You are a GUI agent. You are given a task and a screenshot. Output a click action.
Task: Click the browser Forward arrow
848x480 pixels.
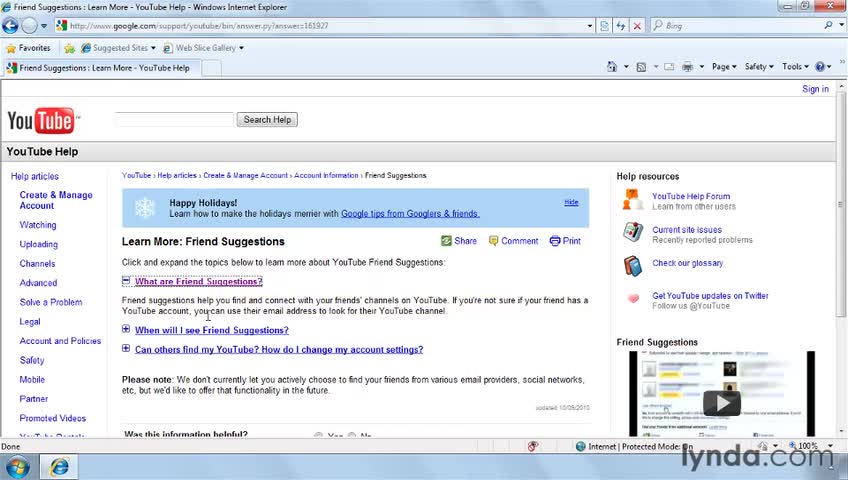point(30,25)
